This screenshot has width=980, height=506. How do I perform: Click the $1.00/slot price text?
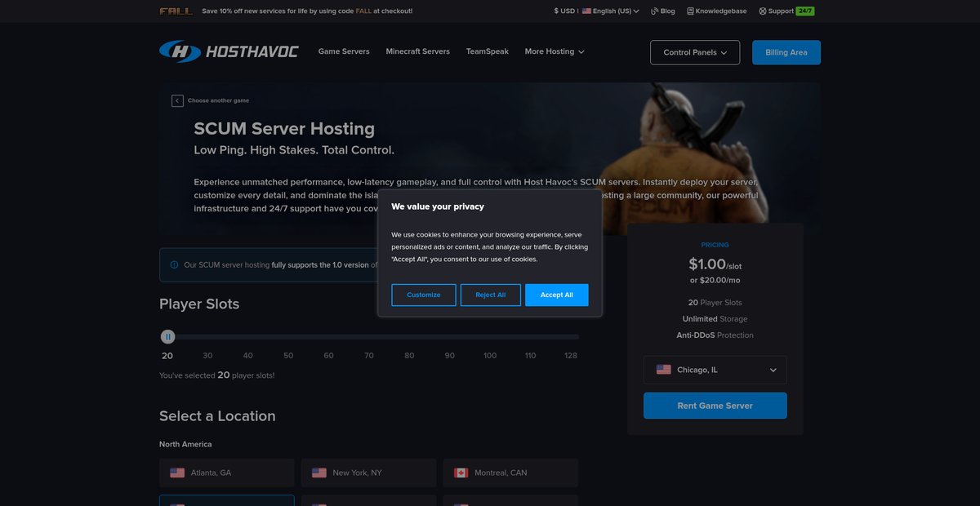pos(715,264)
